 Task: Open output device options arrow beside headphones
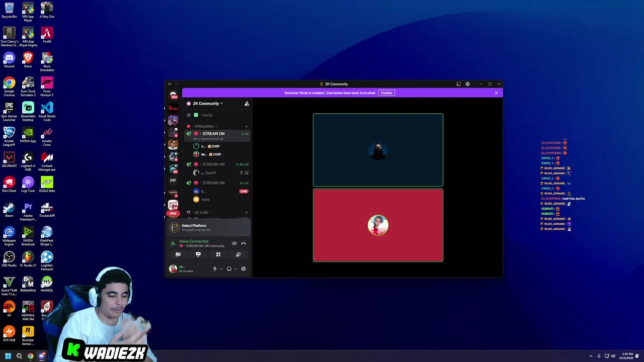click(x=235, y=269)
